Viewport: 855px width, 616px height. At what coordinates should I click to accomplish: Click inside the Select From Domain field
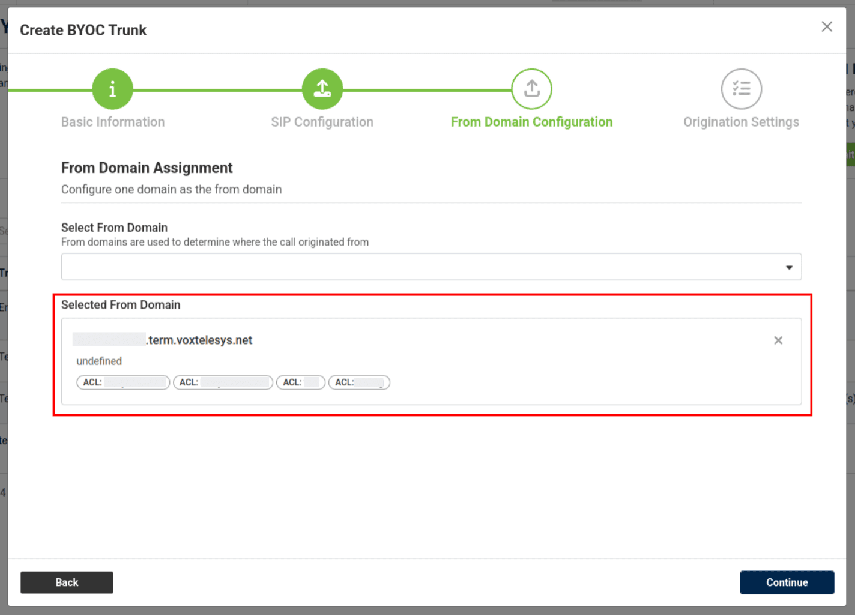tap(420, 267)
